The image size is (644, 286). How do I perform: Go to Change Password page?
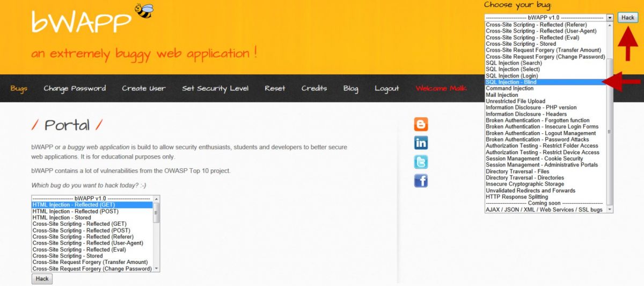[75, 88]
